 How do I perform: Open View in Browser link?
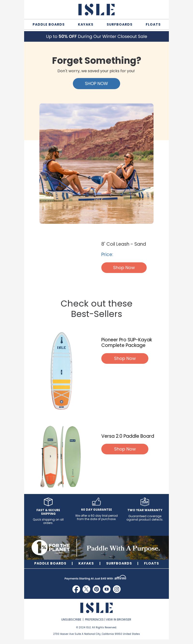pyautogui.click(x=119, y=620)
